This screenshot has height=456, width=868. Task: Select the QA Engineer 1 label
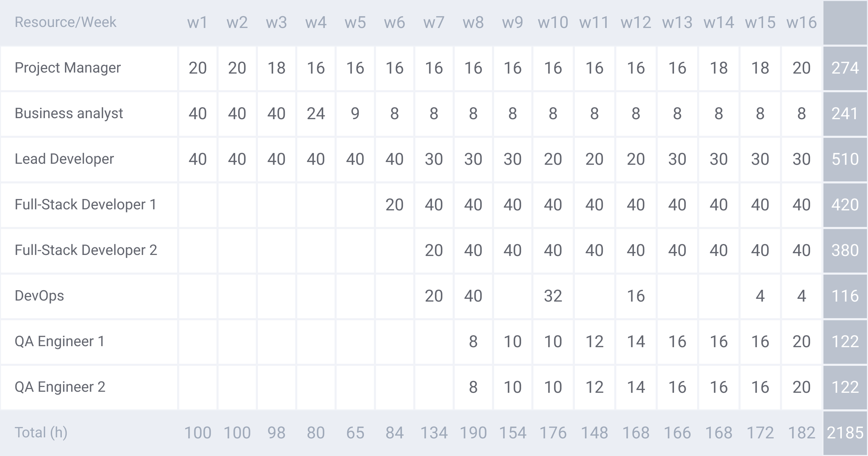(59, 341)
